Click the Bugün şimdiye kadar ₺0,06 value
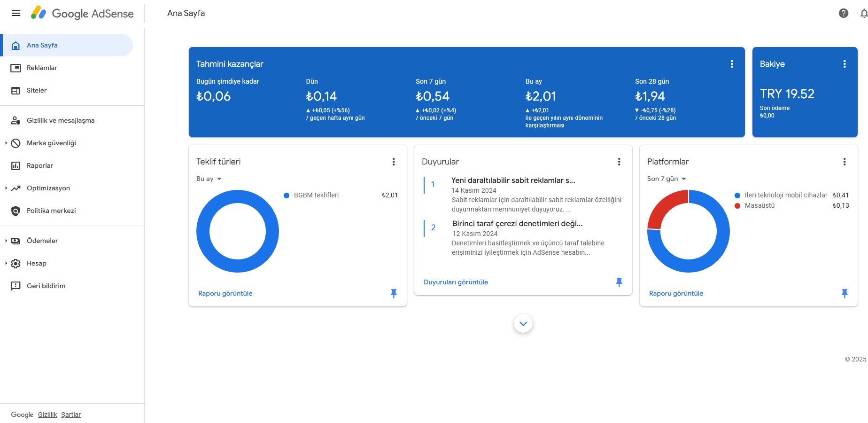This screenshot has height=423, width=868. tap(214, 96)
